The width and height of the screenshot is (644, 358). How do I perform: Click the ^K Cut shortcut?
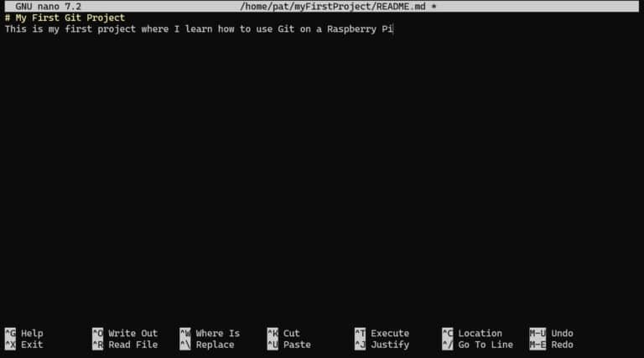(x=283, y=334)
